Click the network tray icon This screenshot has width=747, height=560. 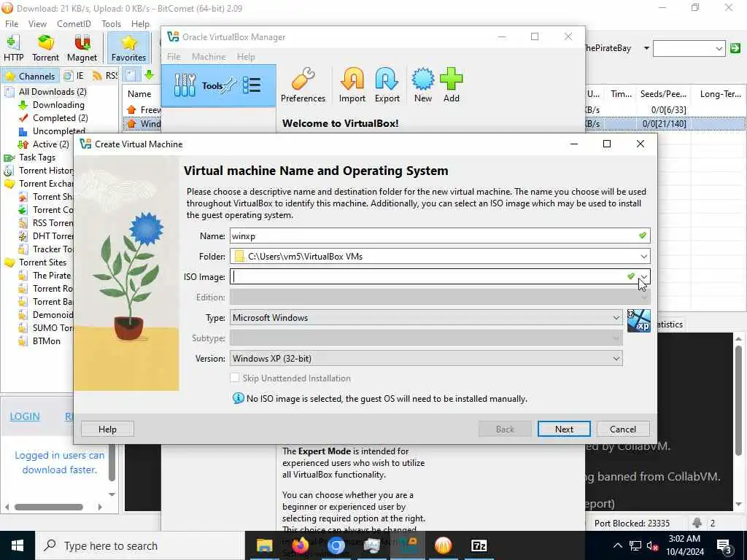click(x=635, y=546)
